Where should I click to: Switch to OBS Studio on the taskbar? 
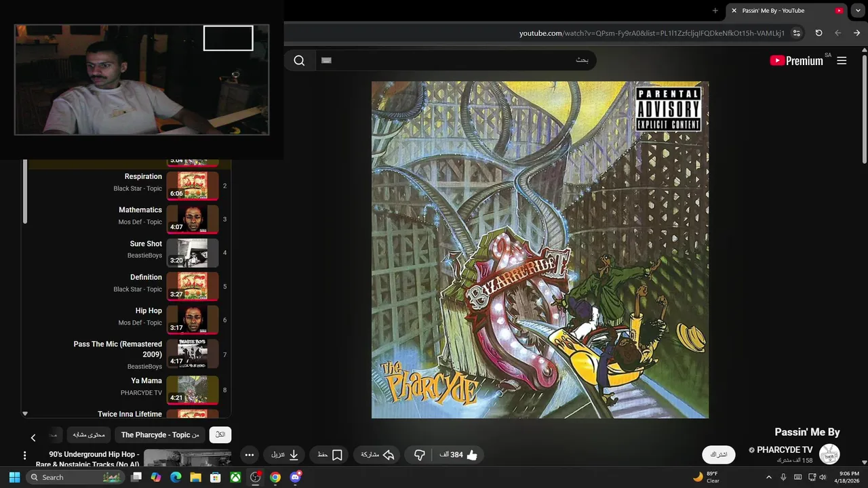coord(256,477)
